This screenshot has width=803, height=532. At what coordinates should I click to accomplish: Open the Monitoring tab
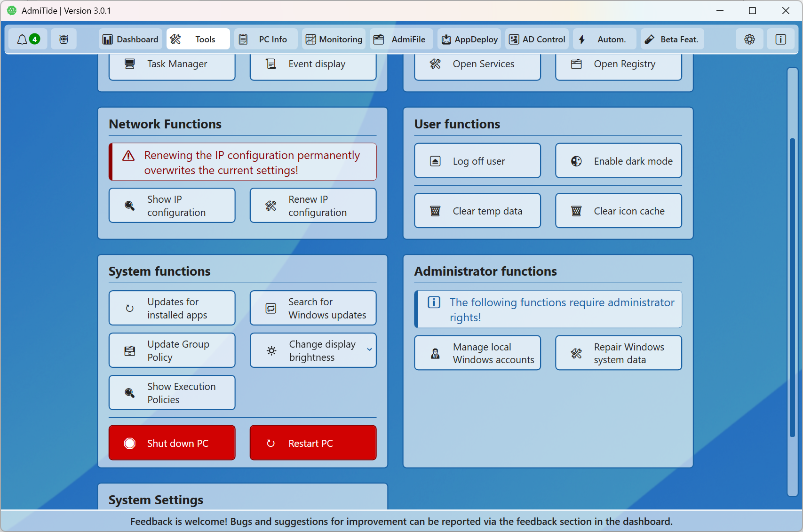tap(334, 40)
